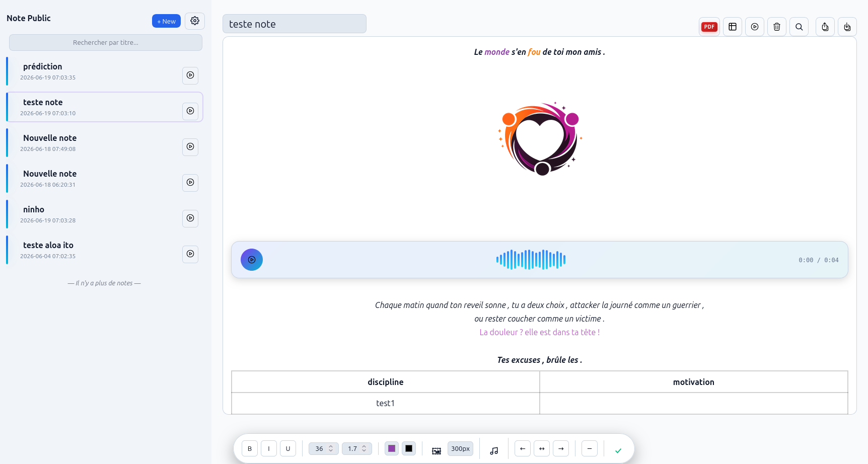Delete the note with the trash icon
Screen dimensions: 868x464
(x=777, y=27)
